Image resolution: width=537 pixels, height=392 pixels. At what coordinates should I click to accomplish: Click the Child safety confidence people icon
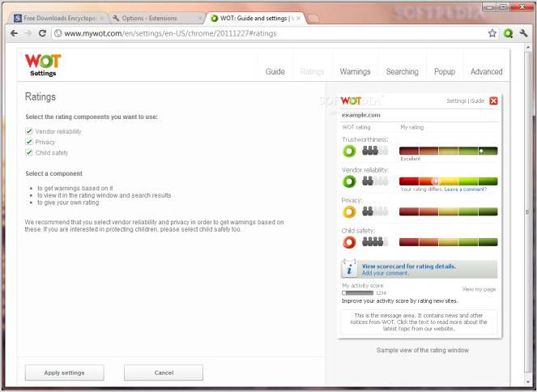pyautogui.click(x=375, y=241)
